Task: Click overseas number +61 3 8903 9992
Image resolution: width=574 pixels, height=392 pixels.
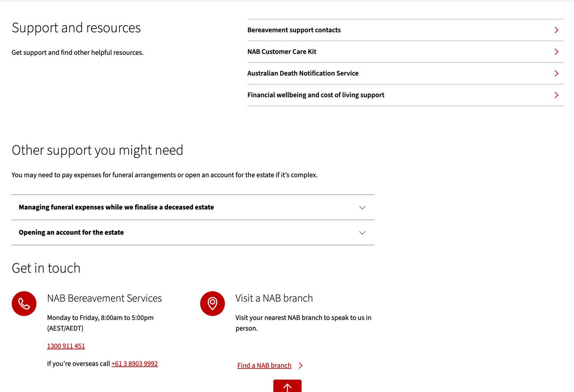Action: click(135, 364)
